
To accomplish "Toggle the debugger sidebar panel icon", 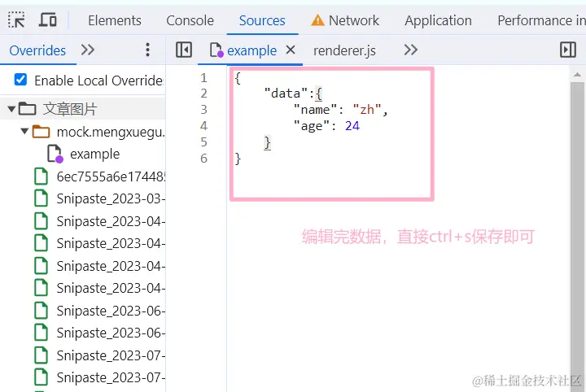I will click(x=568, y=50).
